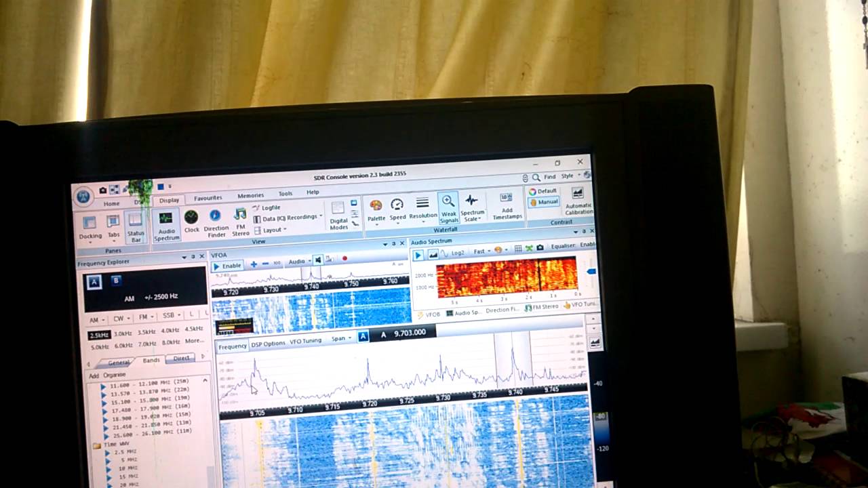This screenshot has width=868, height=488.
Task: Click the Log2 scale button in Audio Spectrum
Action: (x=458, y=252)
